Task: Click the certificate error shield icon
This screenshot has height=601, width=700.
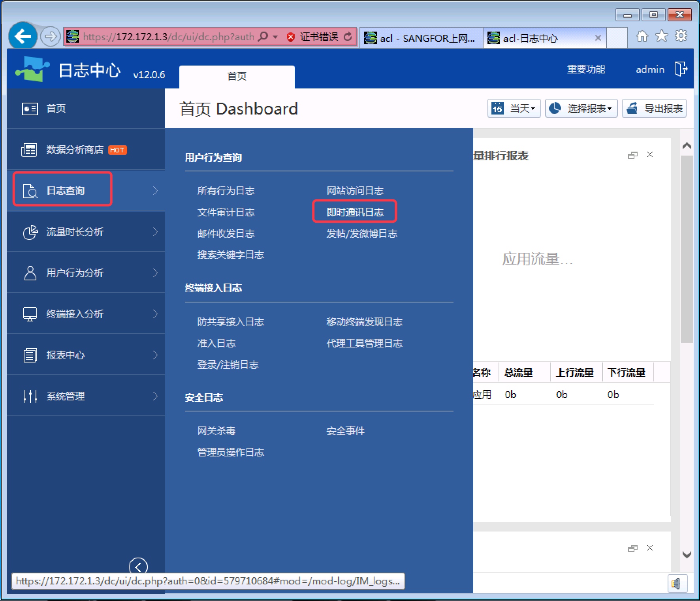Action: (291, 37)
